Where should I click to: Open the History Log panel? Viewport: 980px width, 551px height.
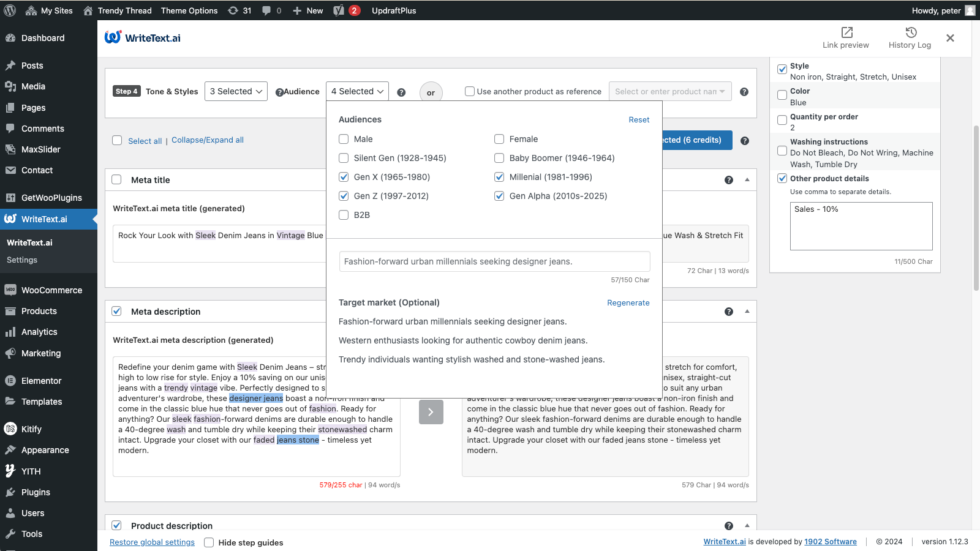click(x=910, y=38)
